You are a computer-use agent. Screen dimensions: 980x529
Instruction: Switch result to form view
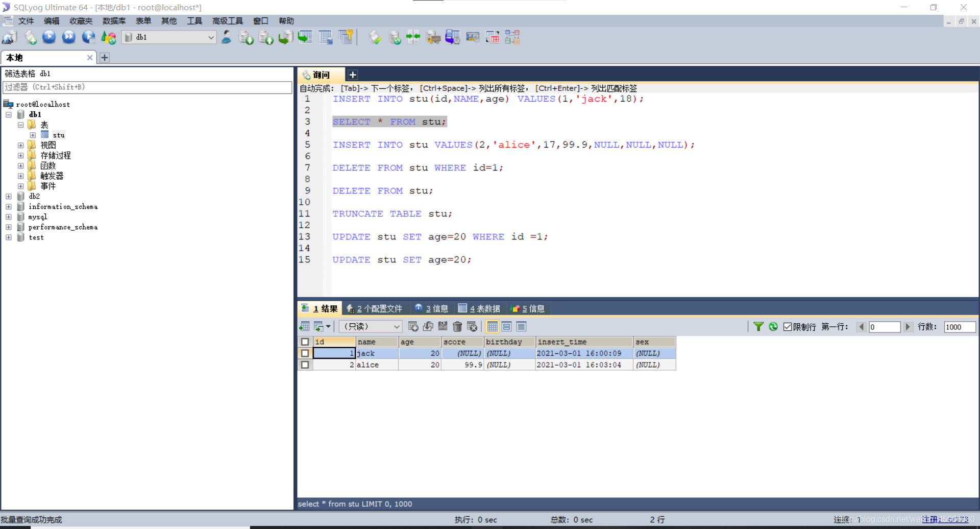pos(507,326)
